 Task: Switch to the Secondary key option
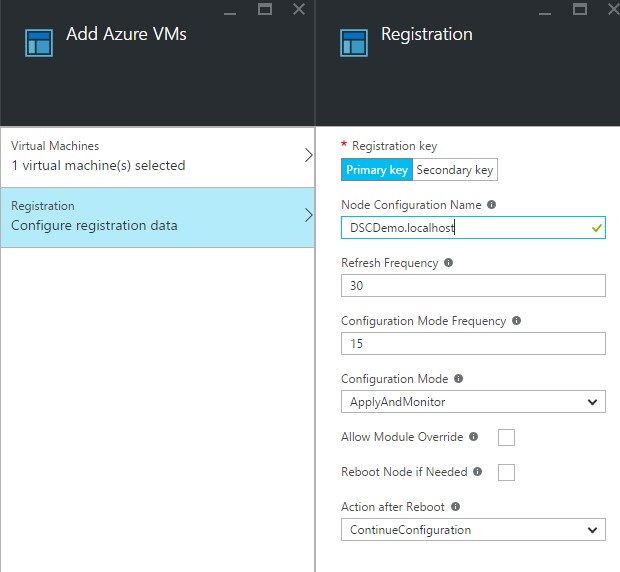click(x=454, y=170)
